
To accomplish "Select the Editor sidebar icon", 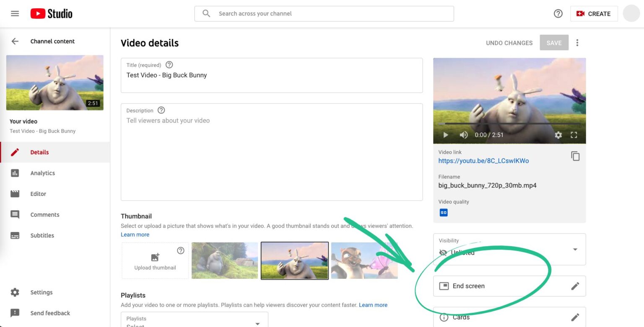I will [15, 193].
